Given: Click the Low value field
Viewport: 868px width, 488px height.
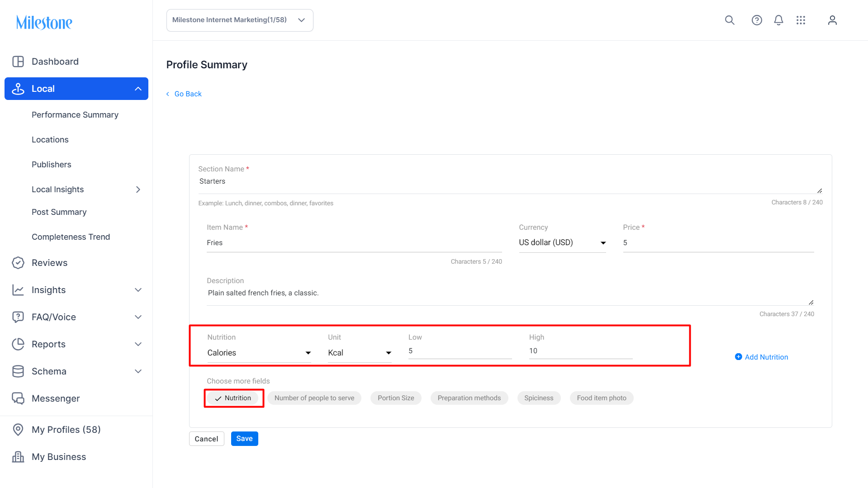Looking at the screenshot, I should [460, 351].
